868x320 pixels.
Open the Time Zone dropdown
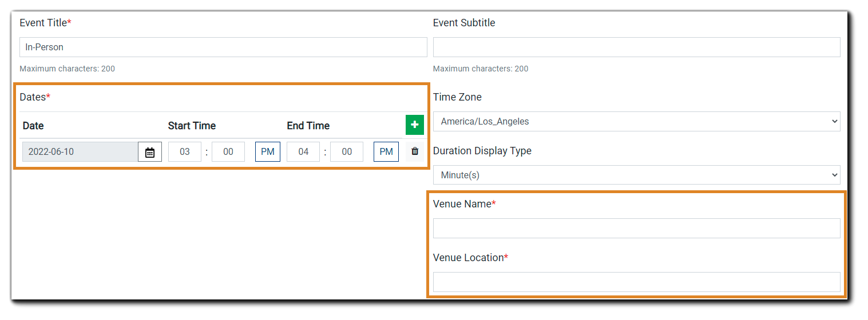(x=636, y=121)
